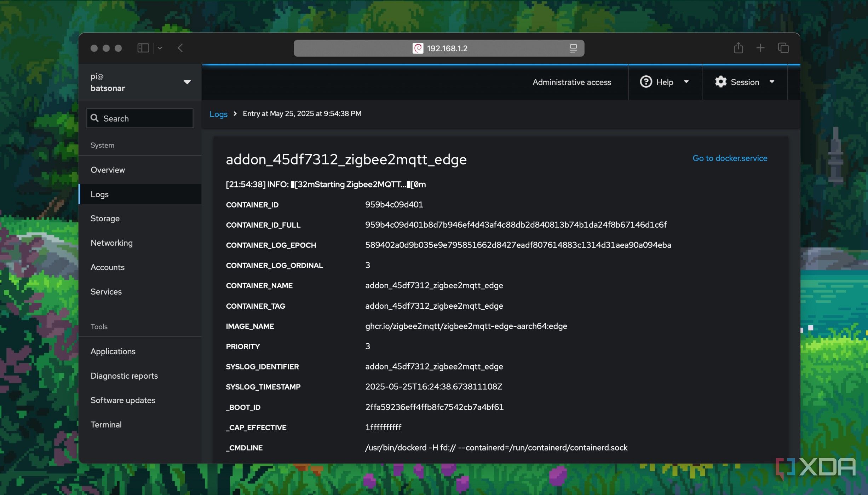Viewport: 868px width, 495px height.
Task: Click the _BOOT_ID value
Action: pyautogui.click(x=434, y=407)
